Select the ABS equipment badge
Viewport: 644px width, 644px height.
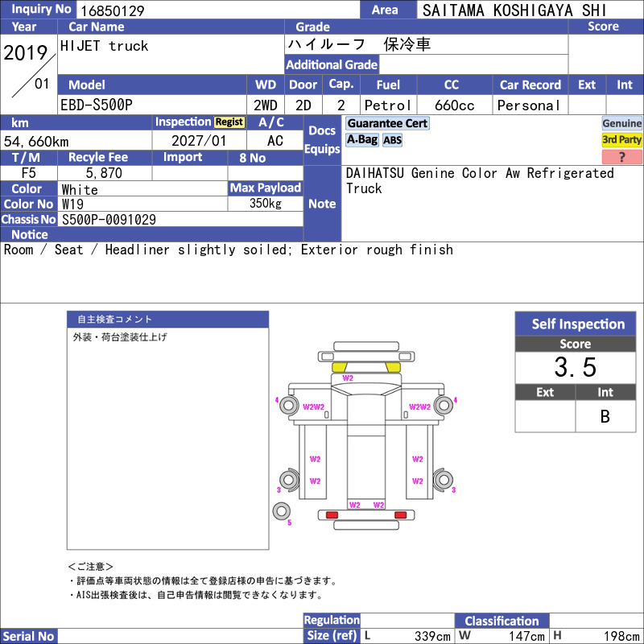coord(392,140)
